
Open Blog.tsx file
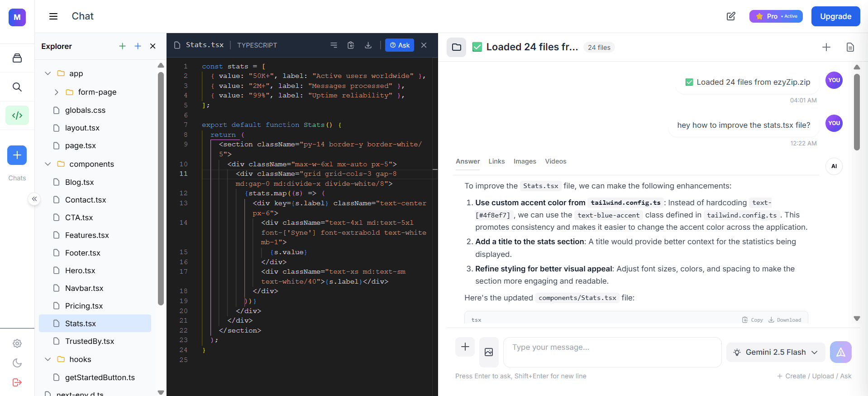coord(95,182)
